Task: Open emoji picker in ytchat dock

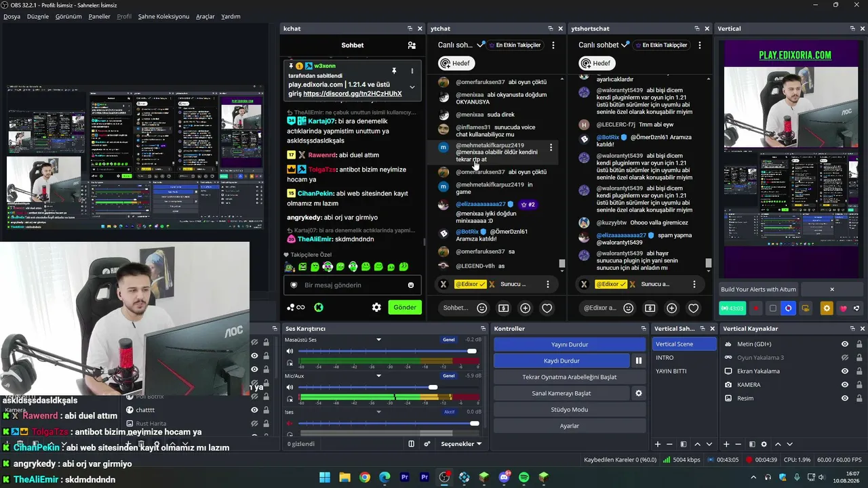Action: pyautogui.click(x=482, y=308)
